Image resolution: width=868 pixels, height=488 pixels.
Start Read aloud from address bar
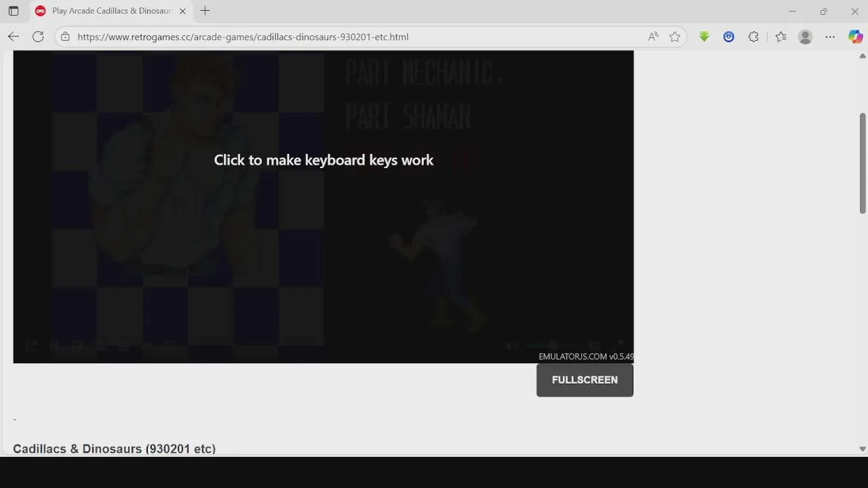653,37
